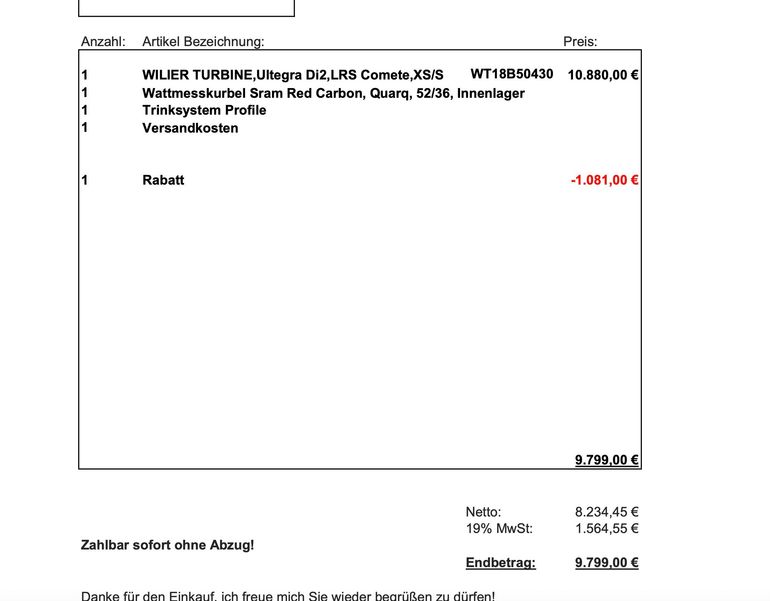Click the '19% MwSt:' label
This screenshot has width=770, height=601.
pyautogui.click(x=499, y=529)
